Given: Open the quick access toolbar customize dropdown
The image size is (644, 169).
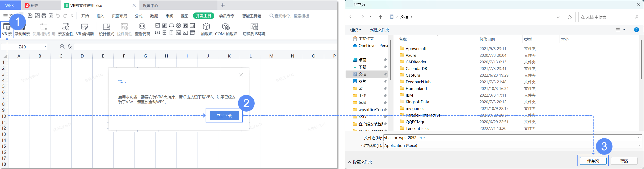Looking at the screenshot, I should pyautogui.click(x=72, y=16).
